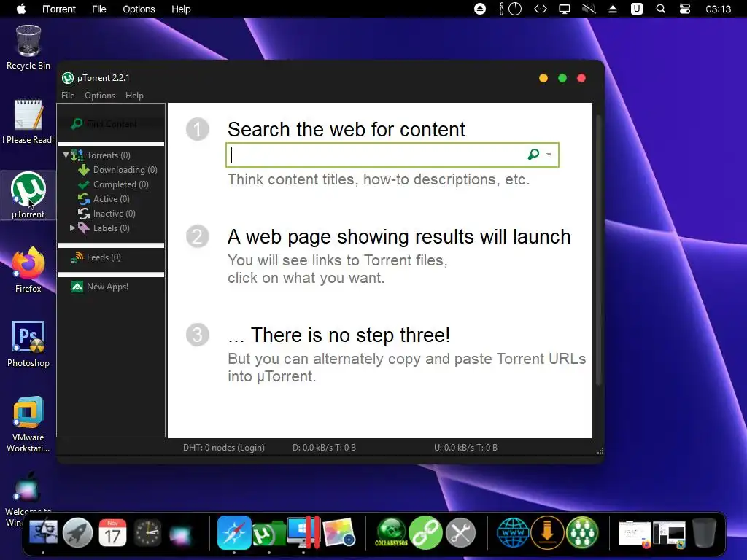Image resolution: width=747 pixels, height=560 pixels.
Task: Select Inactive (0) in the sidebar
Action: point(107,214)
